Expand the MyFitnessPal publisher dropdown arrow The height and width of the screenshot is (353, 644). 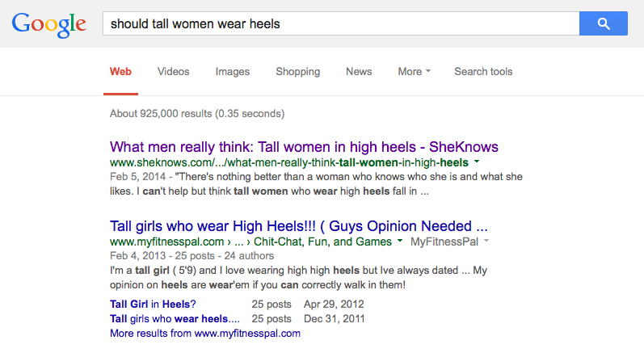pos(486,241)
